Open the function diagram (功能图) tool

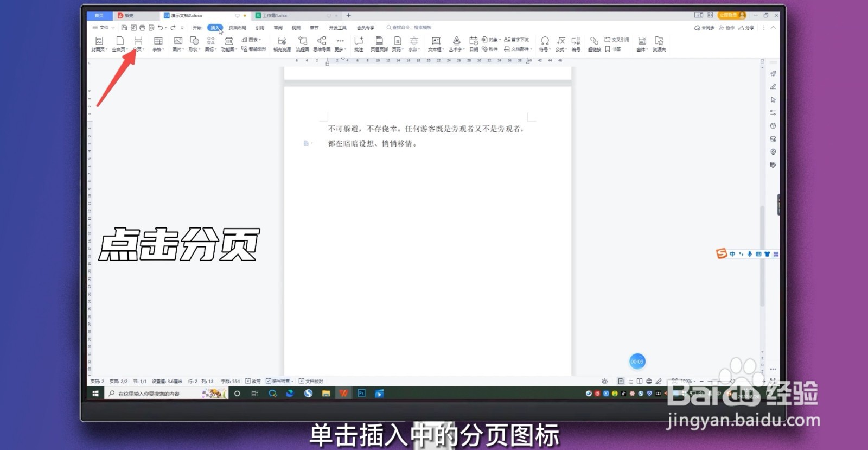tap(229, 44)
